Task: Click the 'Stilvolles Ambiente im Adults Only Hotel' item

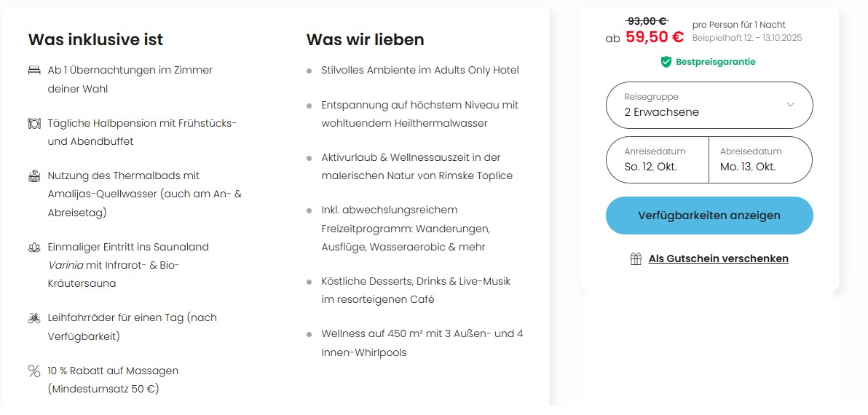Action: click(x=420, y=71)
